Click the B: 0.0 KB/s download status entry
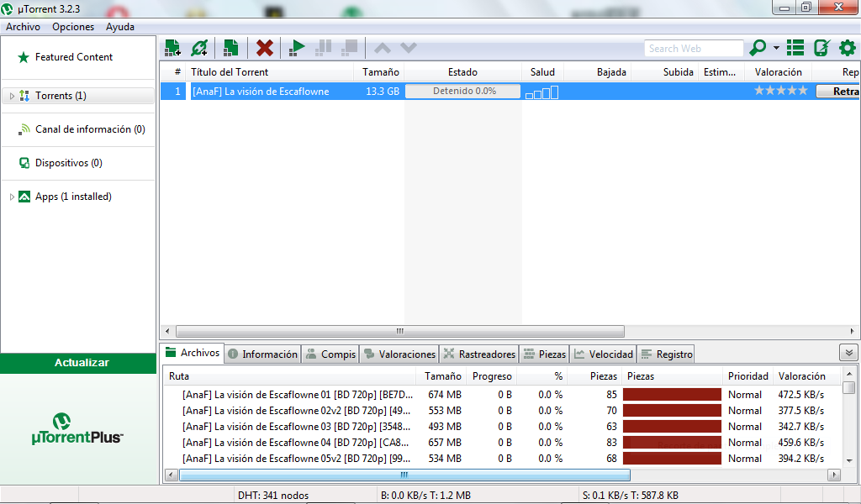Screen dimensions: 861x504 point(425,496)
